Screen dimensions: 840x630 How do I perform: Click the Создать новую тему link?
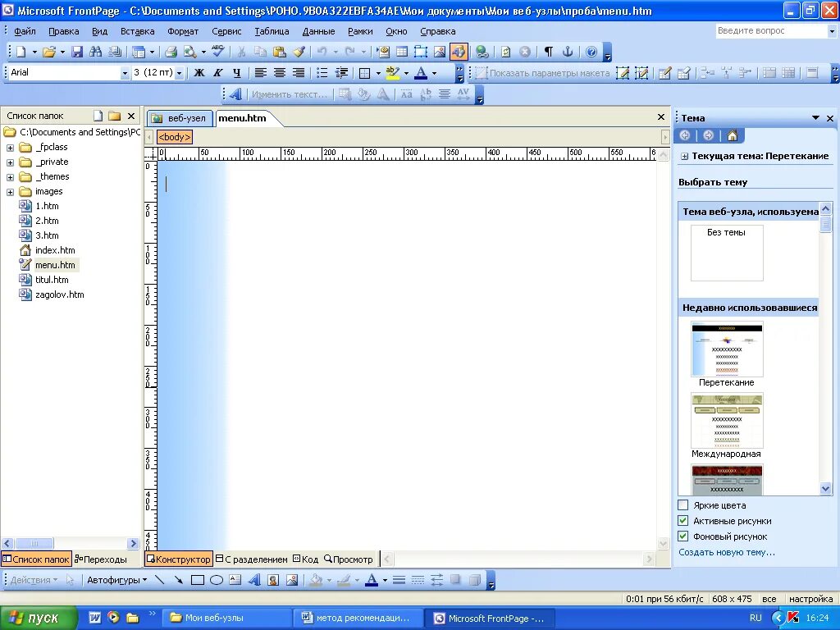[727, 552]
